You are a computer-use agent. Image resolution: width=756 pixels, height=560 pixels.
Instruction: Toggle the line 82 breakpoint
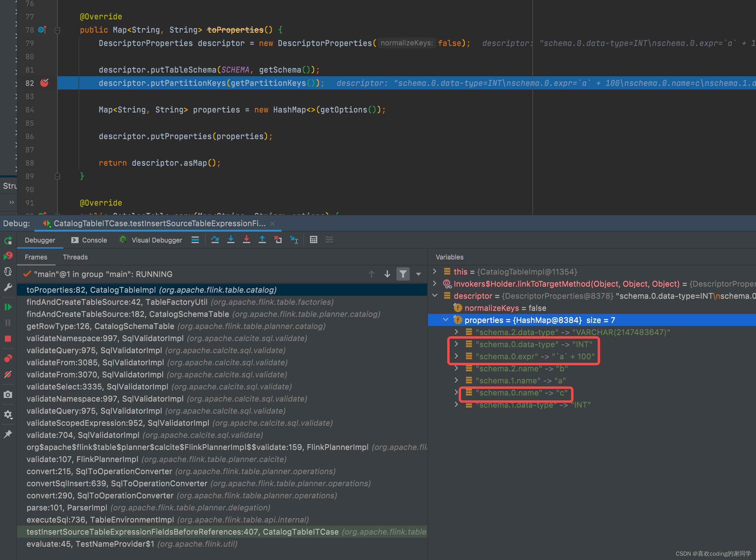[x=44, y=83]
